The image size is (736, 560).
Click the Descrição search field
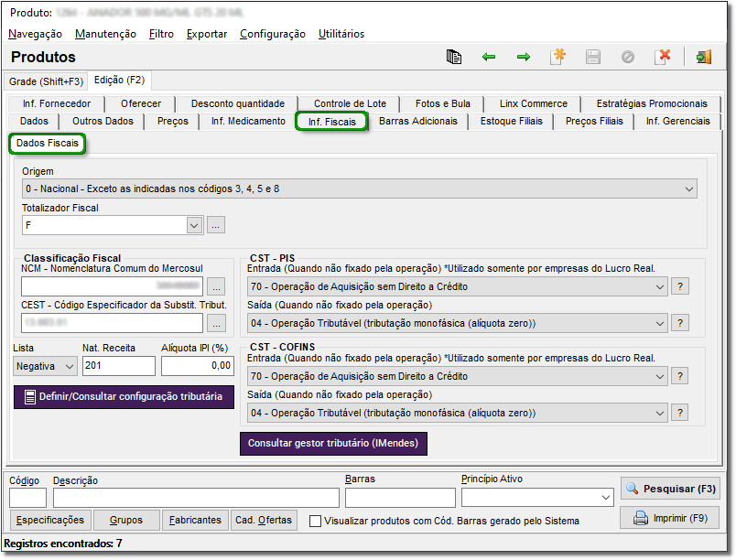pos(196,498)
